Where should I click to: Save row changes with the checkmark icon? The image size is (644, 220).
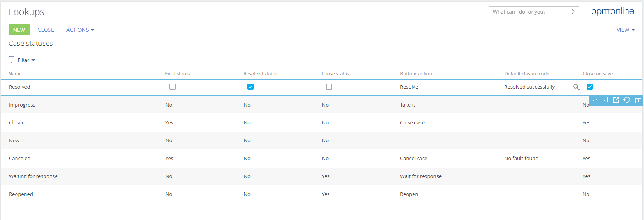pyautogui.click(x=595, y=100)
